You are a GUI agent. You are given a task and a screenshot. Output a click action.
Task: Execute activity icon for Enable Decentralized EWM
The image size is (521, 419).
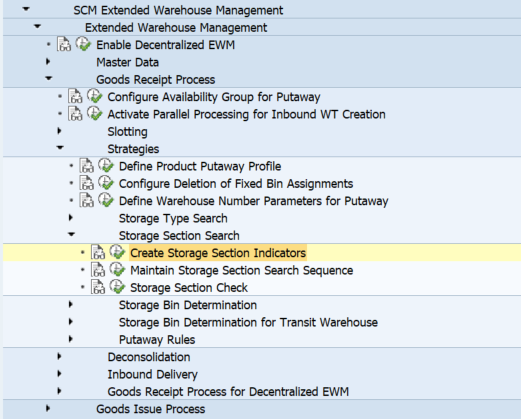point(83,44)
